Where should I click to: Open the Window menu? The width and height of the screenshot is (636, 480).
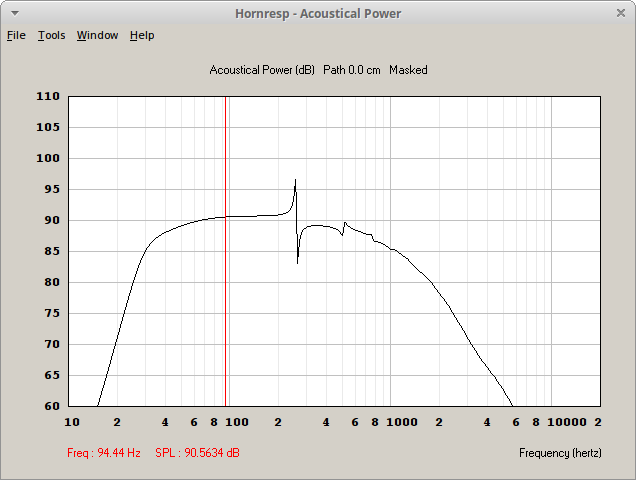[x=97, y=35]
